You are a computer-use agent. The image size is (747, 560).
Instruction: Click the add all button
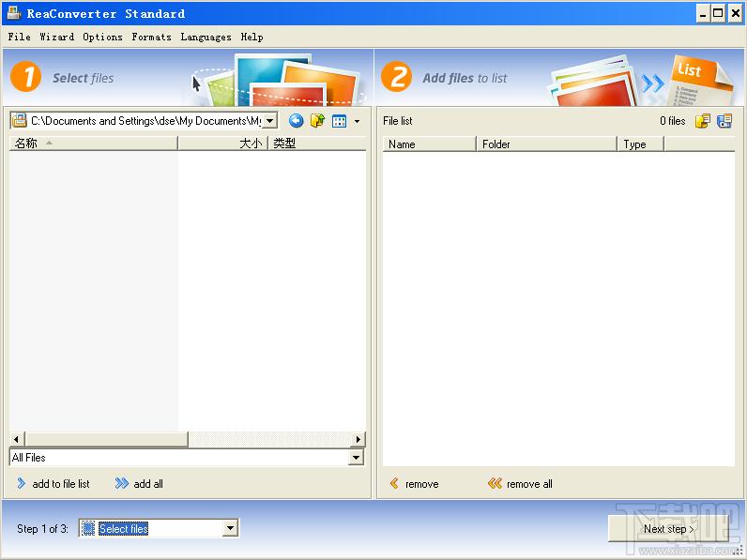point(139,484)
